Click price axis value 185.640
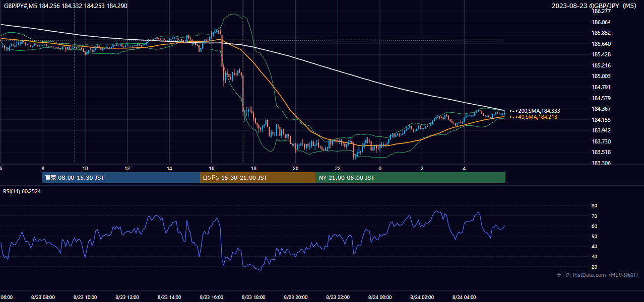 [x=601, y=44]
